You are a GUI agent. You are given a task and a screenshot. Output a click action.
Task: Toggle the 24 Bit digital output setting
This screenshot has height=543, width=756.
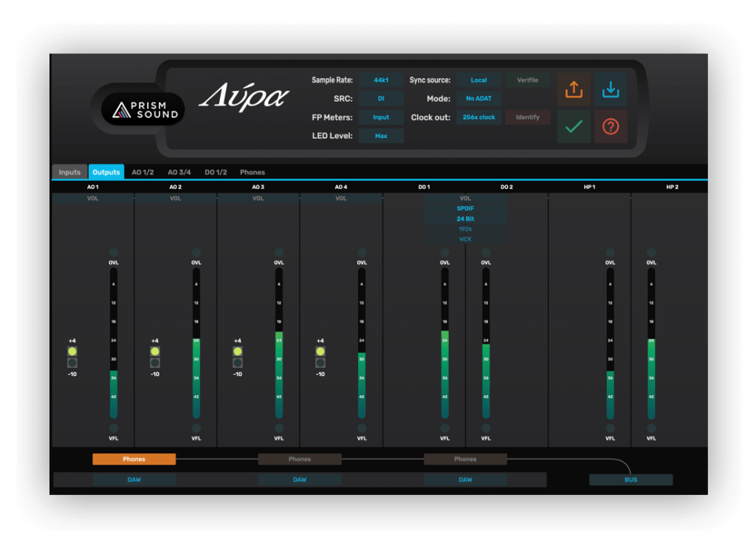pyautogui.click(x=465, y=219)
